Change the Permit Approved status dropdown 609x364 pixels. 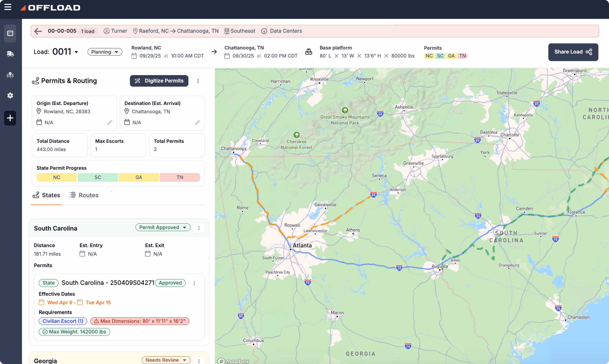click(x=163, y=227)
